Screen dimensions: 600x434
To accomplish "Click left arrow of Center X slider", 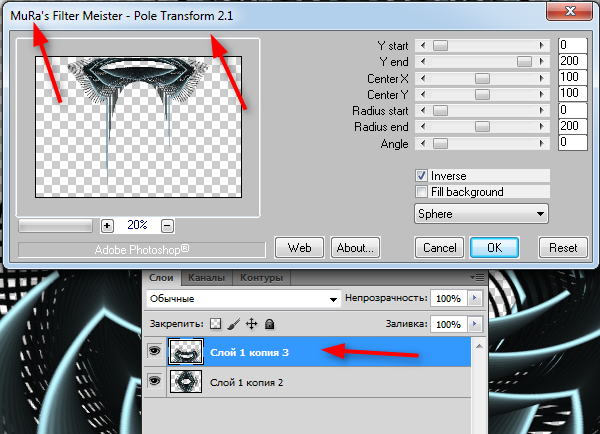I will [x=423, y=78].
